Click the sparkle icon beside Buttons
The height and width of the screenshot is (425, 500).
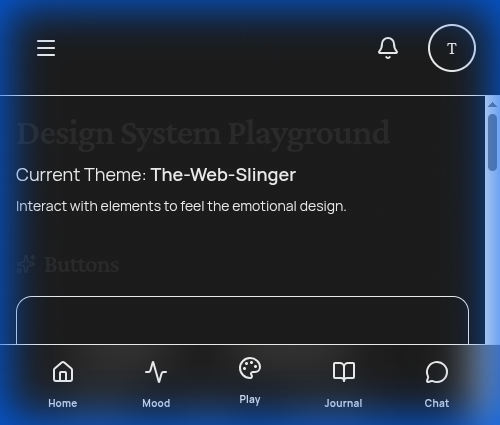click(x=26, y=264)
